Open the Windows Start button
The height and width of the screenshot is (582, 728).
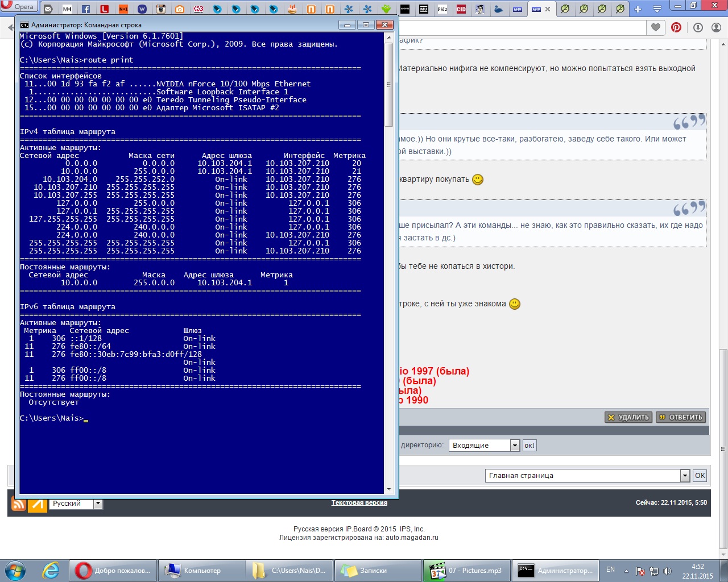coord(15,570)
